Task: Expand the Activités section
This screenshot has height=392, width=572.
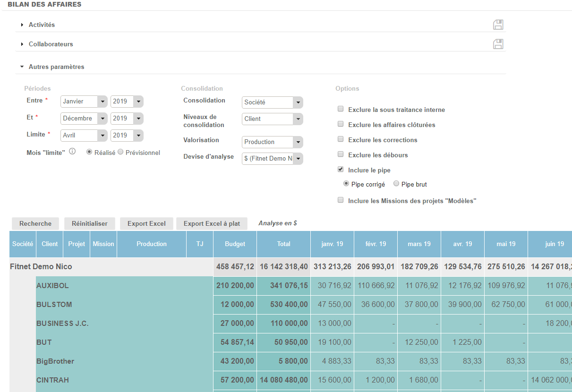Action: (x=42, y=25)
